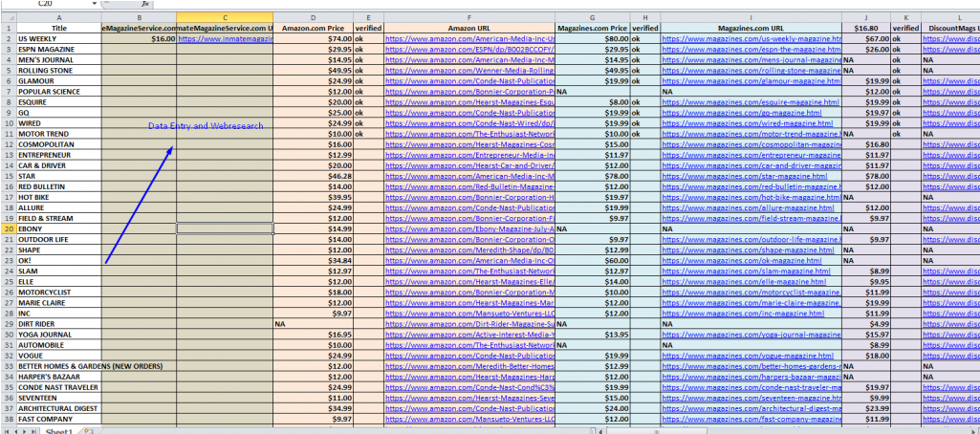Select highlighted column C header
The width and height of the screenshot is (980, 434).
[x=225, y=17]
